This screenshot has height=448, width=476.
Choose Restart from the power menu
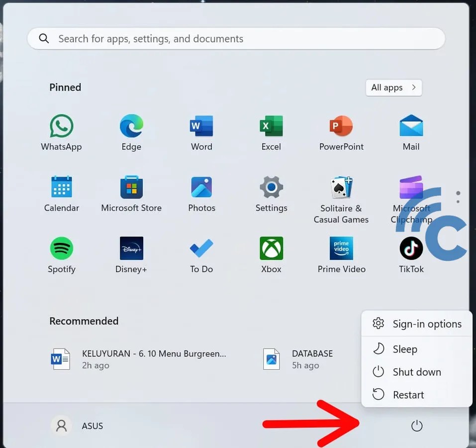point(416,395)
